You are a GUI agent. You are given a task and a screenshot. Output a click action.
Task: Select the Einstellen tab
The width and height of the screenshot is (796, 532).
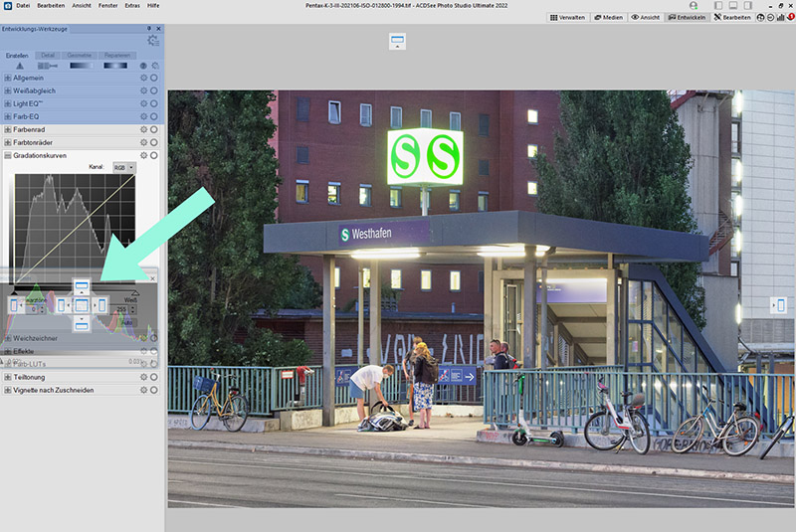(17, 56)
